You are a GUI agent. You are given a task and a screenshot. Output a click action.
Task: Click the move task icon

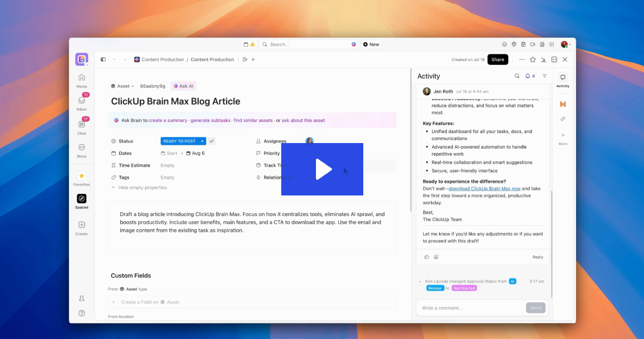coord(245,59)
